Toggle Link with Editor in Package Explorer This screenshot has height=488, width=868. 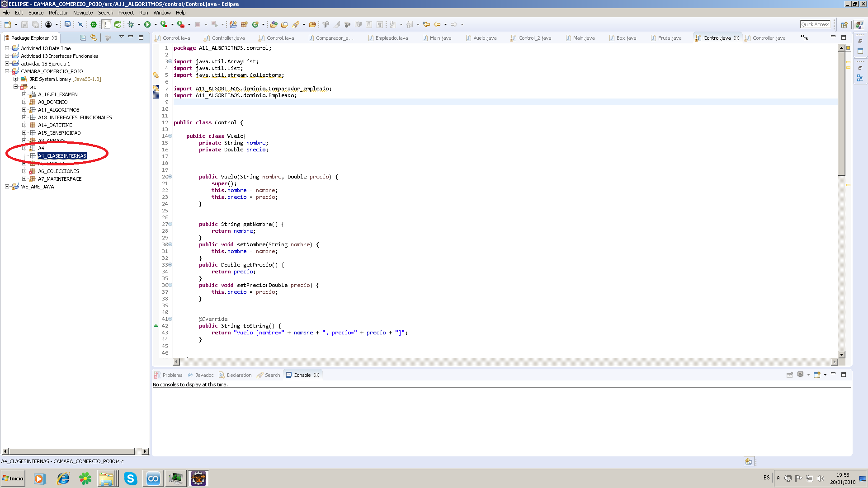(x=94, y=38)
